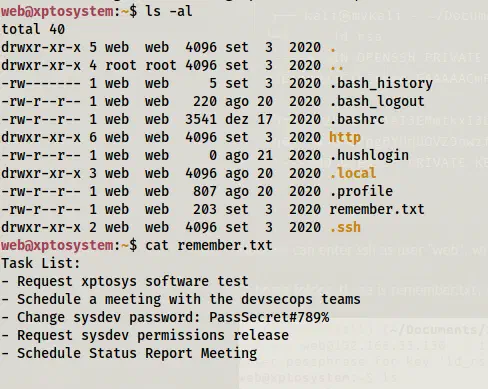Click 'Request xptosys software test' line
The height and width of the screenshot is (389, 488).
(x=125, y=281)
